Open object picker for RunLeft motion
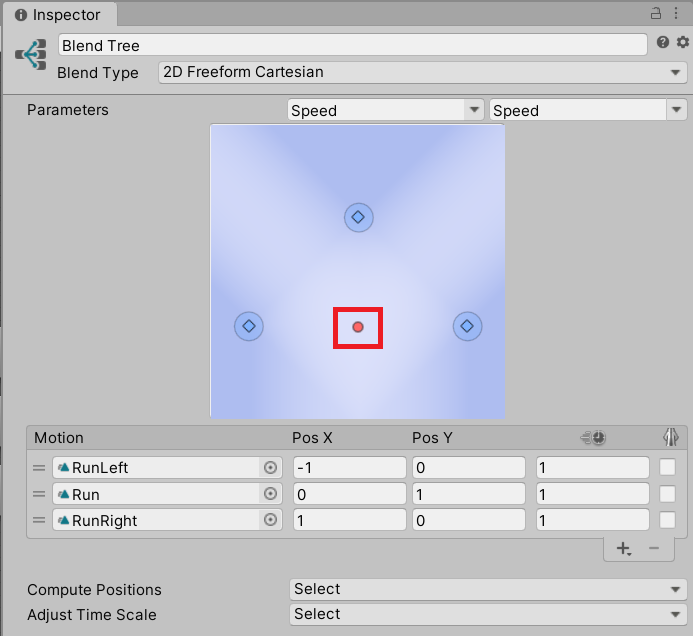The height and width of the screenshot is (636, 693). (x=270, y=467)
